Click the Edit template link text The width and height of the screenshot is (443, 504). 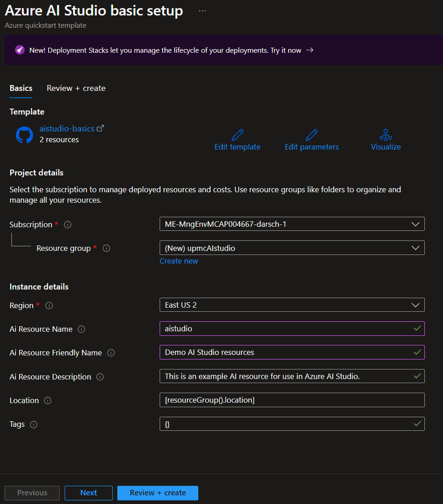237,147
